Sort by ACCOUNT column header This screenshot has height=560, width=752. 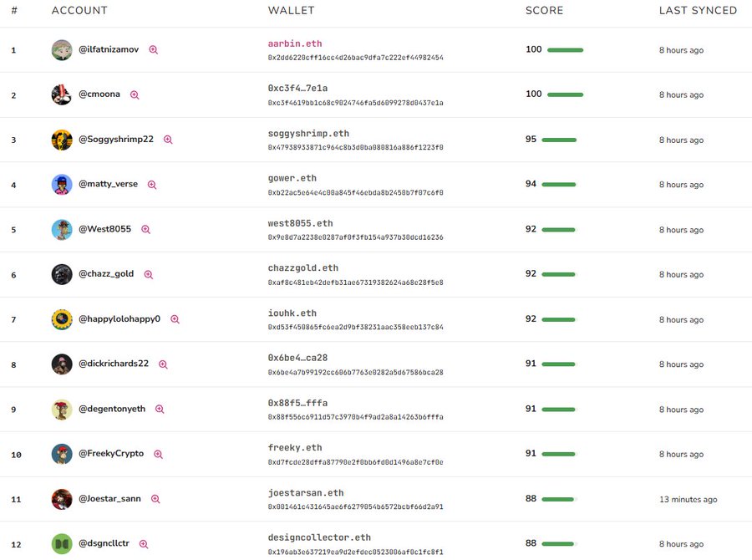point(79,10)
